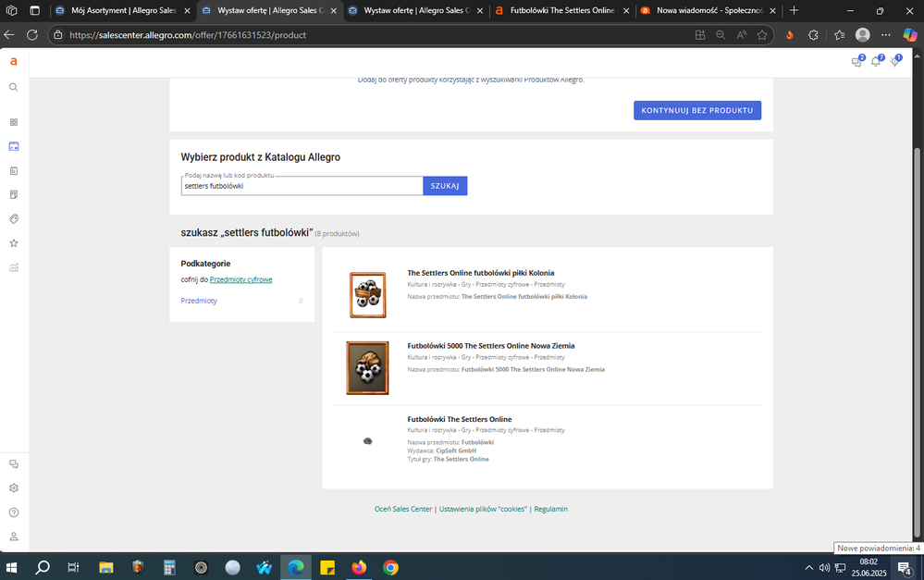Open messages icon with badge 2
The width and height of the screenshot is (924, 580).
pyautogui.click(x=857, y=61)
